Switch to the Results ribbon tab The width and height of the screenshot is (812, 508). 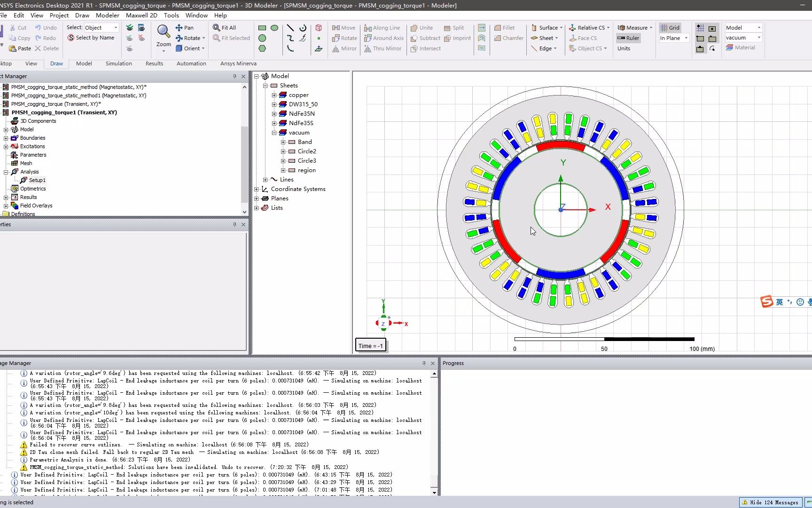coord(154,63)
